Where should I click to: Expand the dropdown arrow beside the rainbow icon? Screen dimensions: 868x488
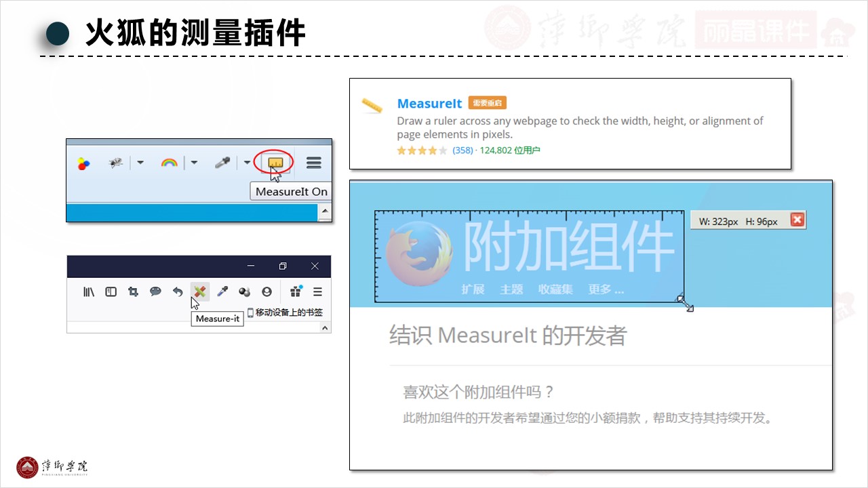(194, 163)
